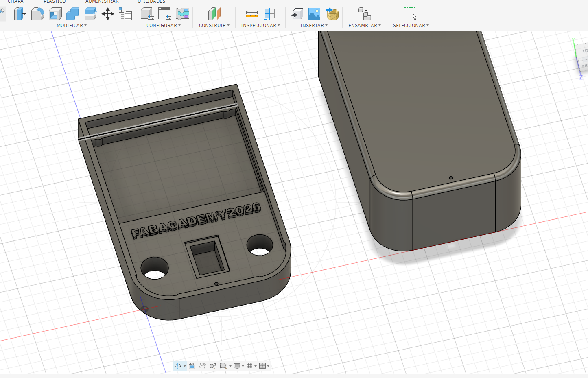The width and height of the screenshot is (588, 378).
Task: Expand the SELECCIONAR dropdown
Action: [411, 25]
